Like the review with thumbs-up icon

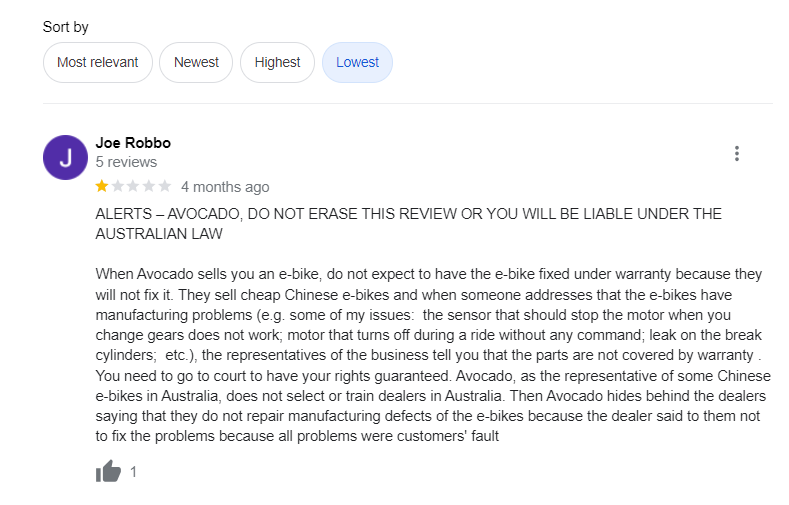pos(108,472)
